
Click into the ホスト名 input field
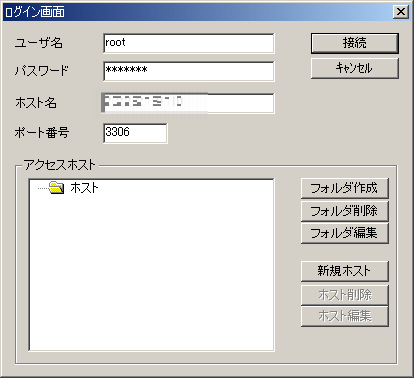click(189, 103)
